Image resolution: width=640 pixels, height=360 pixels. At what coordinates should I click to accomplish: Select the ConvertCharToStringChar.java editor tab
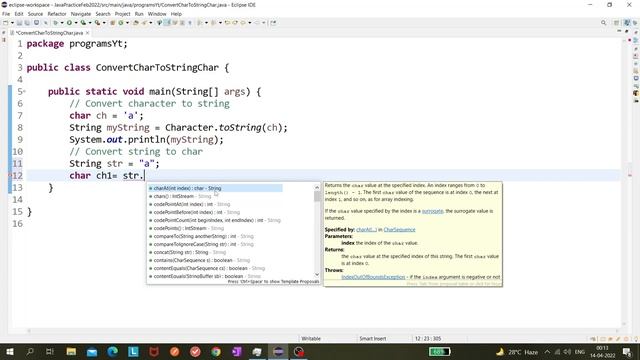point(49,33)
